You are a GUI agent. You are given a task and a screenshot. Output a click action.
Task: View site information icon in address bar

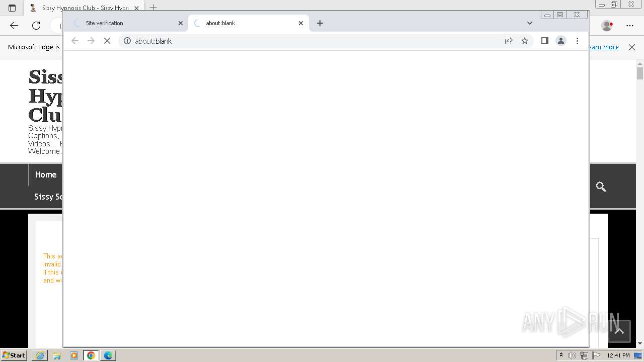pyautogui.click(x=127, y=41)
